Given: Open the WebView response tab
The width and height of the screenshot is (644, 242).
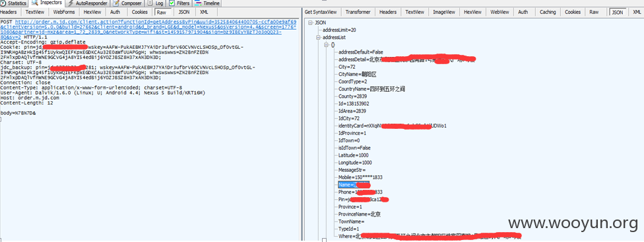Looking at the screenshot, I should [500, 12].
